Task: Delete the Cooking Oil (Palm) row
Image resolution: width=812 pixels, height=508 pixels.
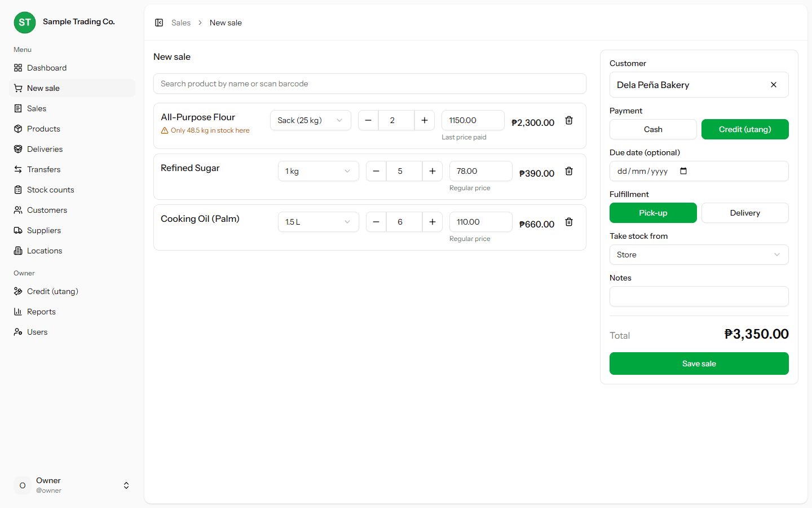Action: (x=569, y=222)
